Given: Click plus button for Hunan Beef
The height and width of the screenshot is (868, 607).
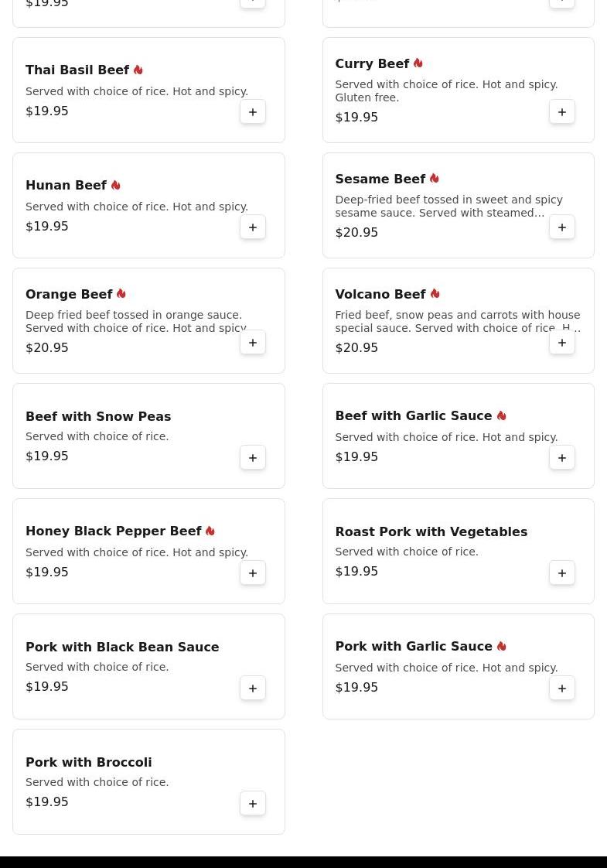Looking at the screenshot, I should coord(253,227).
